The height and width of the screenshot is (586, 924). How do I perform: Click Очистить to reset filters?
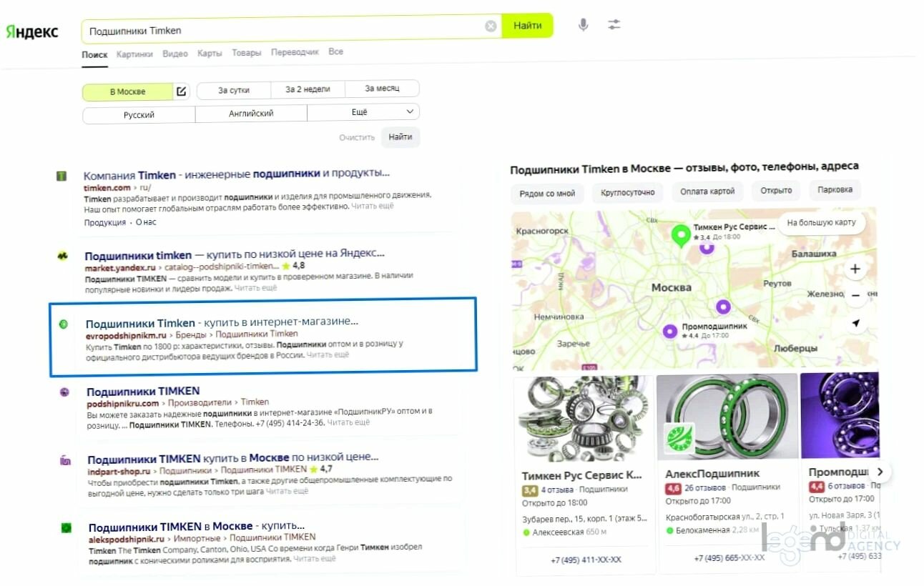pos(357,138)
